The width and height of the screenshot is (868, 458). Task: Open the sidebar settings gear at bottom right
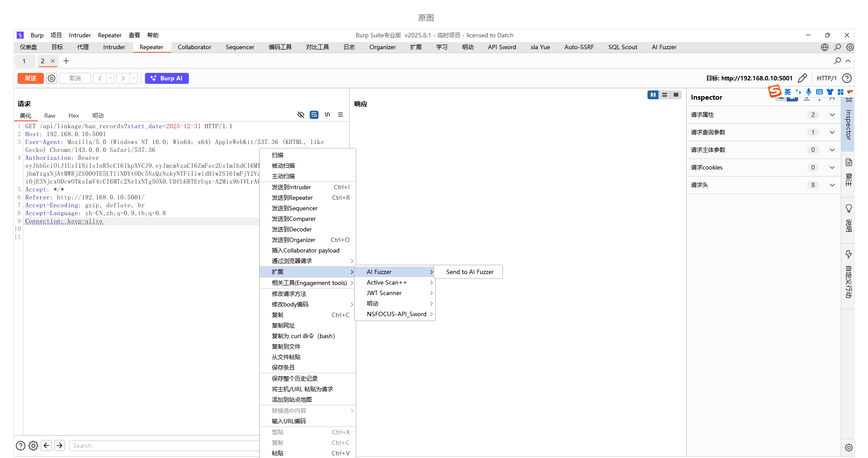point(849,447)
